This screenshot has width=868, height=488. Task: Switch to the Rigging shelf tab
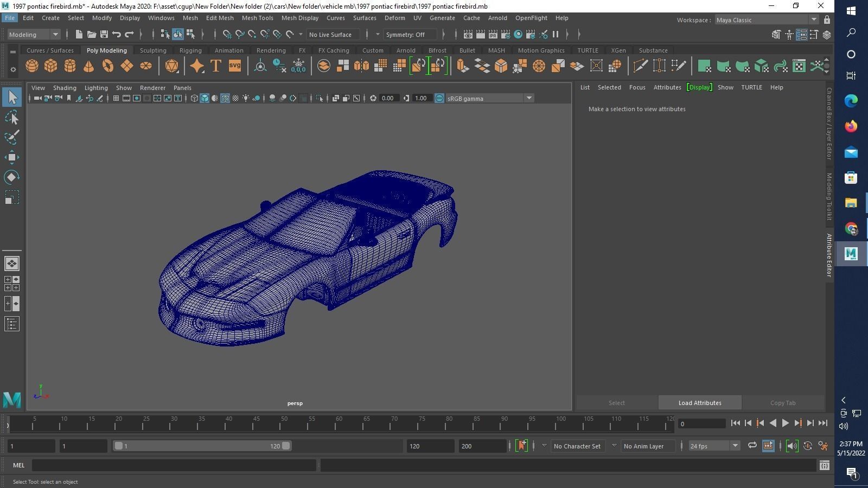(190, 50)
